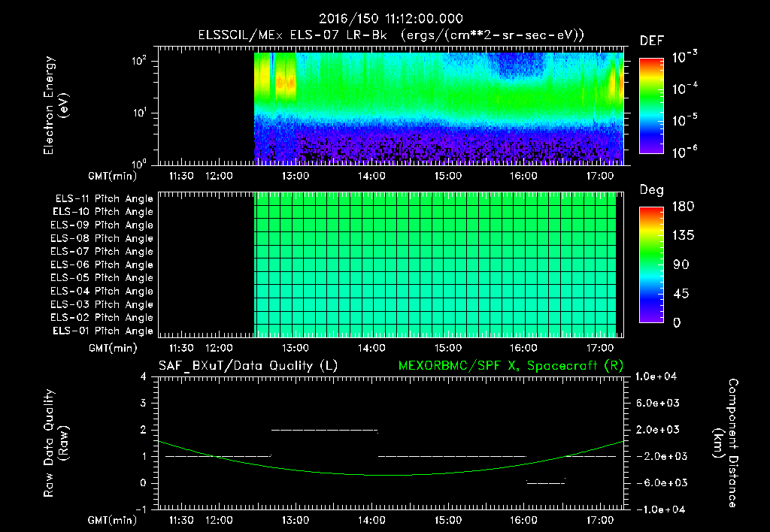Click the pitch angle grid plot
This screenshot has width=770, height=532.
(x=391, y=264)
